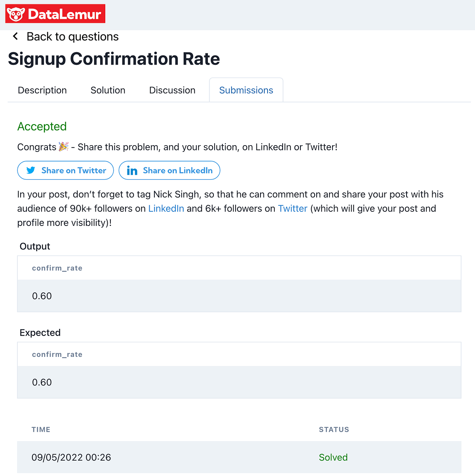Screen dimensions: 475x476
Task: Open Nick Singh's LinkedIn profile link
Action: coord(166,208)
